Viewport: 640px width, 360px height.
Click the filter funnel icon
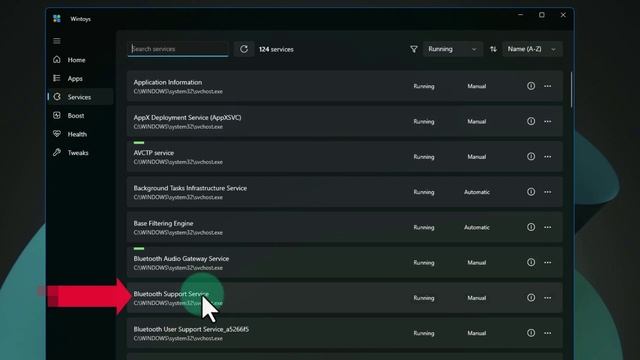pyautogui.click(x=413, y=49)
